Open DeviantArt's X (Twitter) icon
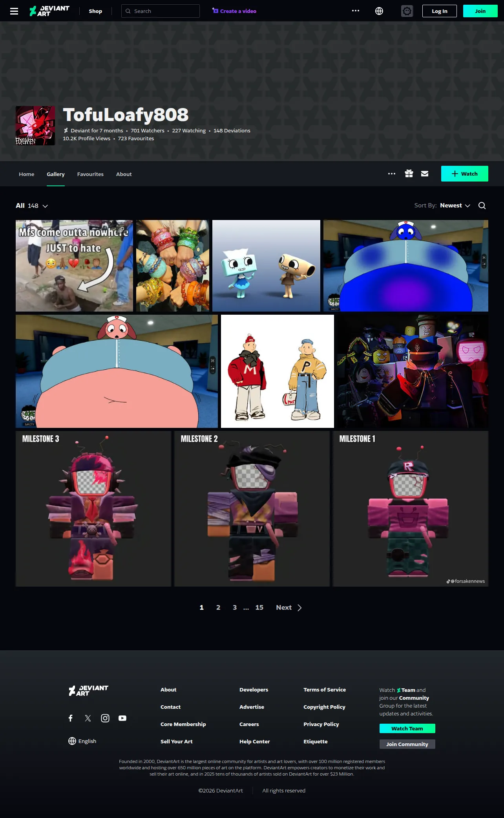 88,718
